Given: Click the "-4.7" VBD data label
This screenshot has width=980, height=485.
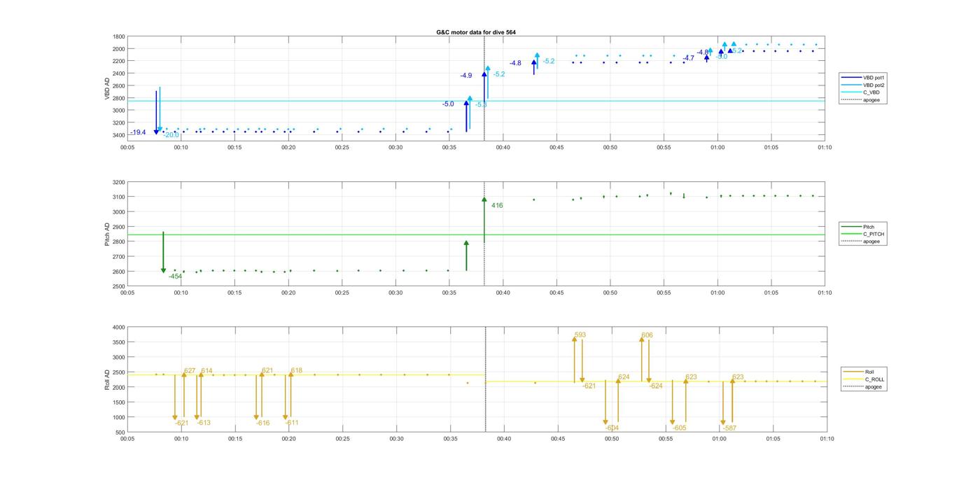Looking at the screenshot, I should pos(689,58).
